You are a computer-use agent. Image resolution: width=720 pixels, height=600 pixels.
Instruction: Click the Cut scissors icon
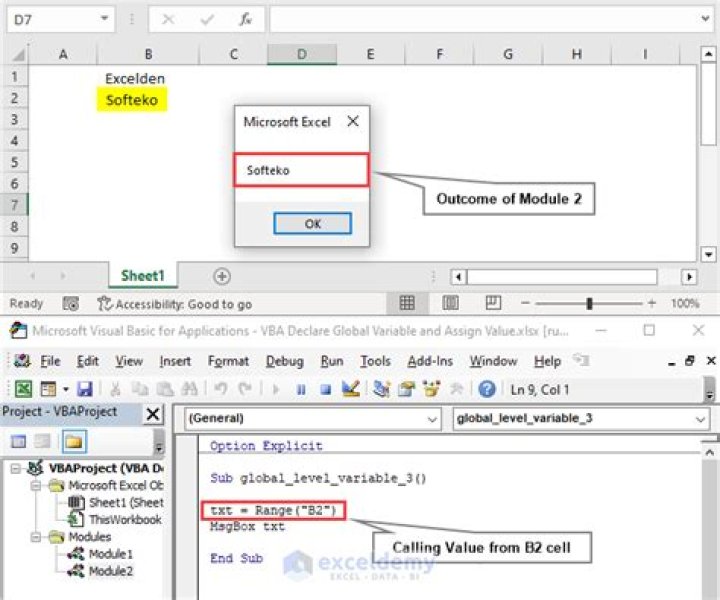click(115, 389)
